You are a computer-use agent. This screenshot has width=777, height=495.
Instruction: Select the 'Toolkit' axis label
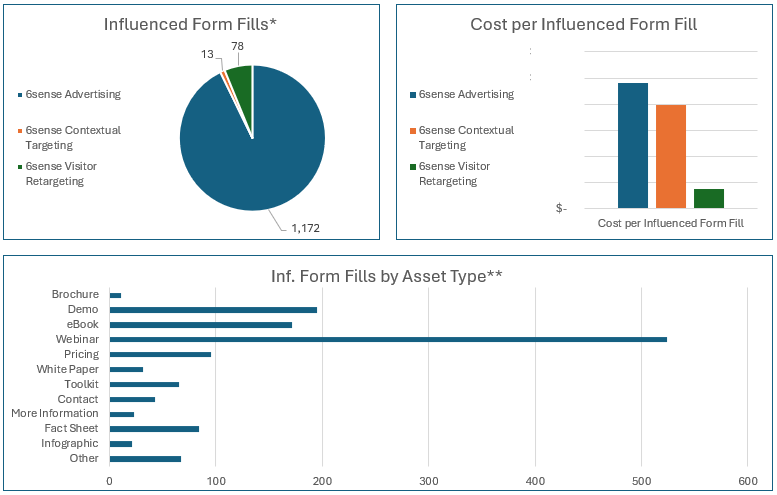pyautogui.click(x=82, y=384)
